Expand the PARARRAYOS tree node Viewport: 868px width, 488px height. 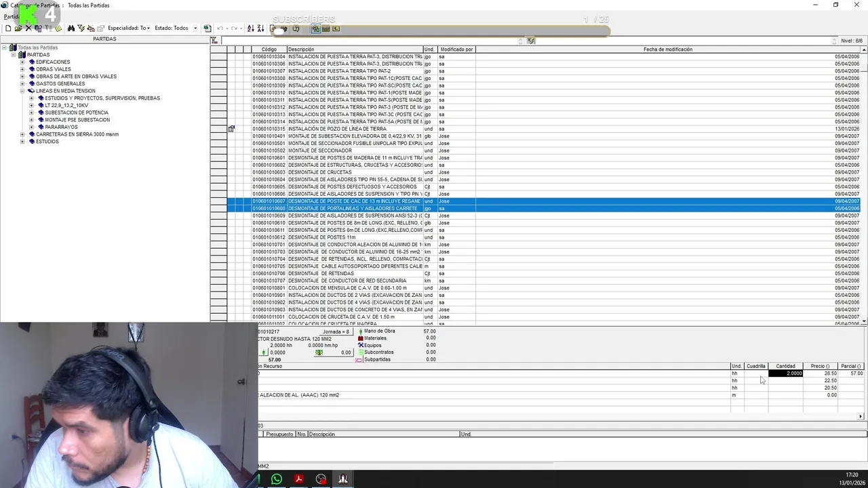pyautogui.click(x=31, y=127)
